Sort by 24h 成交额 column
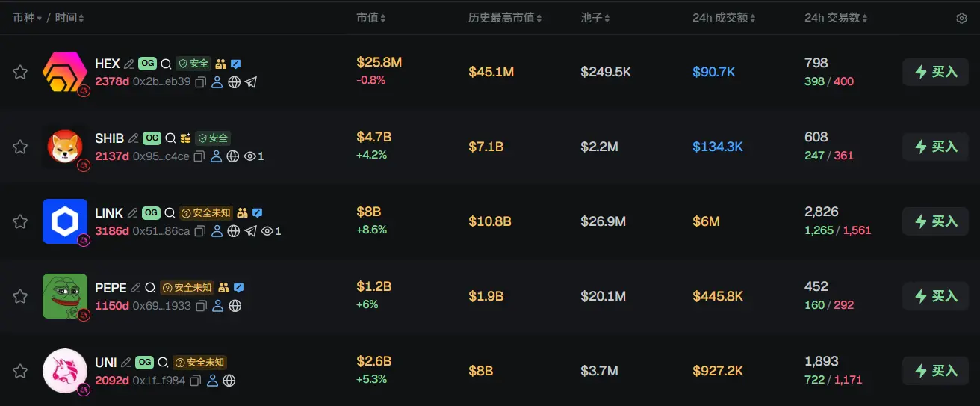Screen dimensions: 980x406 pos(725,18)
